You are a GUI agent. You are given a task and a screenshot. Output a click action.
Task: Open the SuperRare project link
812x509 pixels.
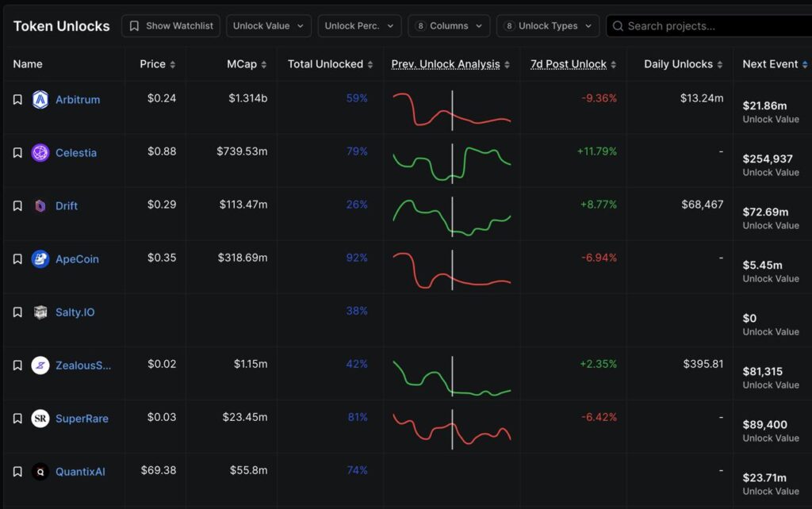pos(82,419)
